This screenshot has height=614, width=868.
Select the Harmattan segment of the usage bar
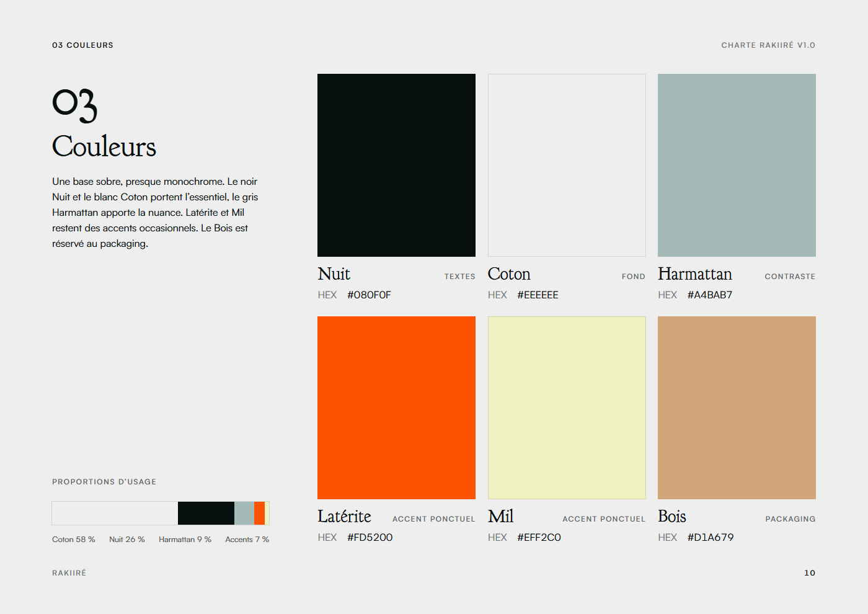tap(244, 514)
